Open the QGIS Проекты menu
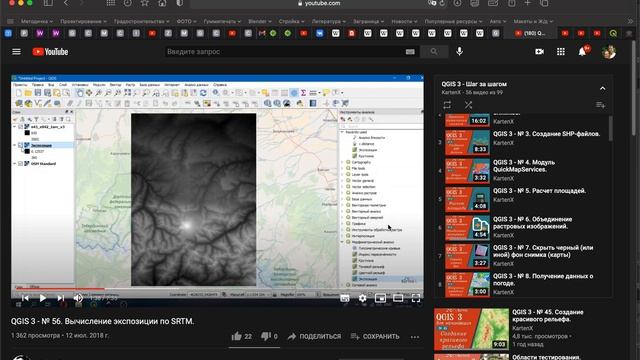The height and width of the screenshot is (360, 640). (20, 85)
